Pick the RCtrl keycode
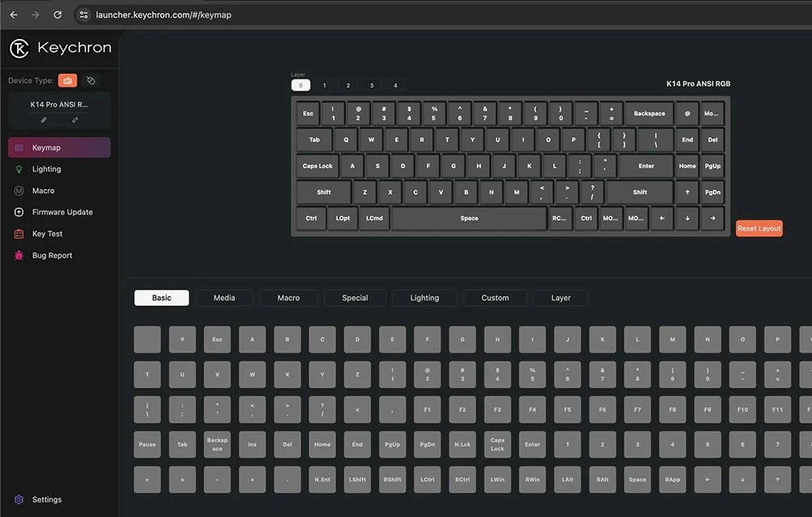This screenshot has width=812, height=517. coord(463,480)
